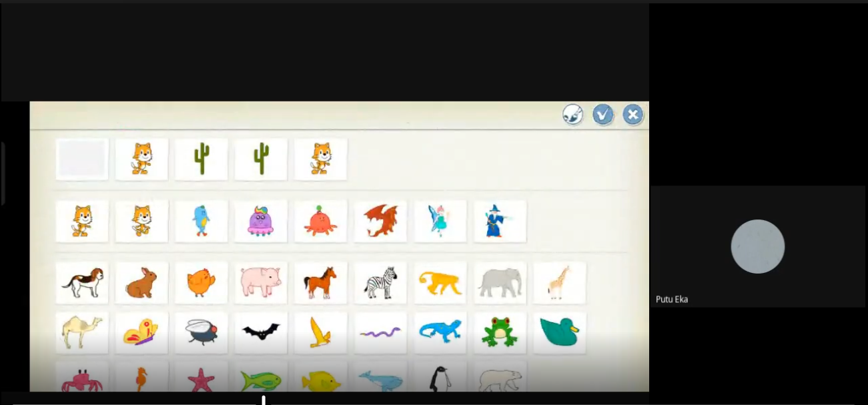Viewport: 868px width, 405px height.
Task: Pick the giraffe sprite
Action: coord(559,282)
